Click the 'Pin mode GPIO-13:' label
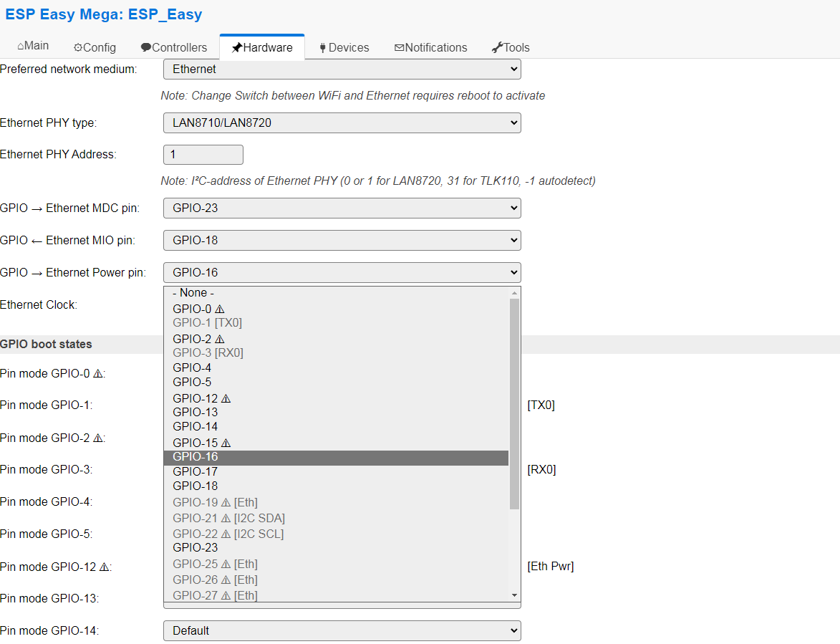 (x=49, y=598)
